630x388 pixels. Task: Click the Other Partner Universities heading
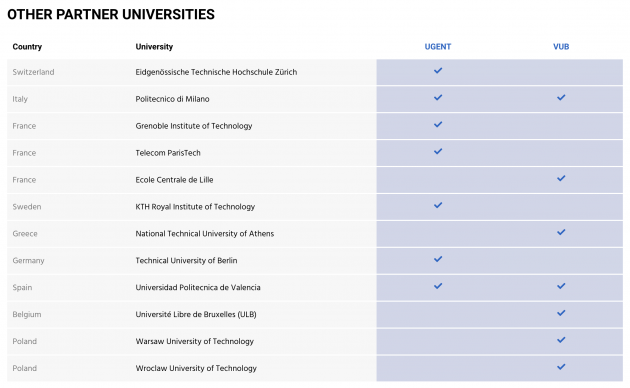111,14
